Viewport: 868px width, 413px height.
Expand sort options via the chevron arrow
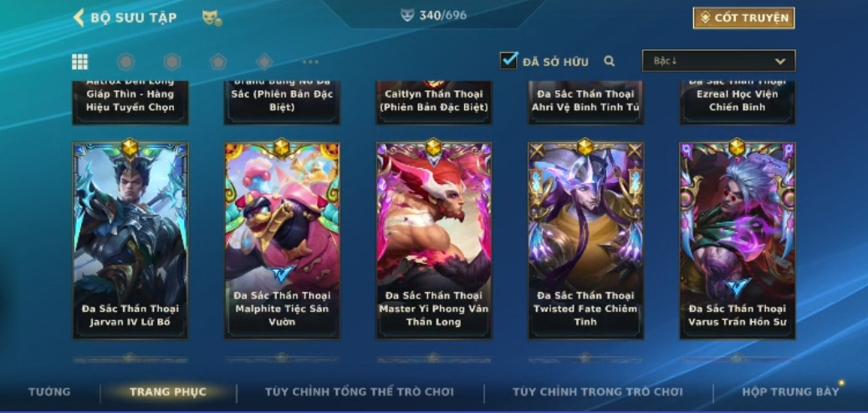pyautogui.click(x=780, y=62)
